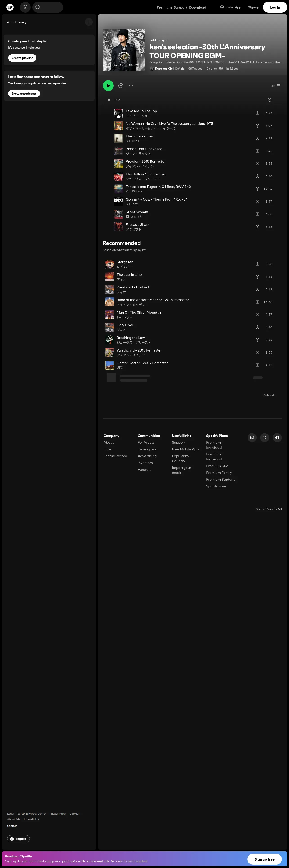Viewport: 289px width, 868px height.
Task: Add Fantasia and Fugue in G Minor to library
Action: pyautogui.click(x=257, y=189)
